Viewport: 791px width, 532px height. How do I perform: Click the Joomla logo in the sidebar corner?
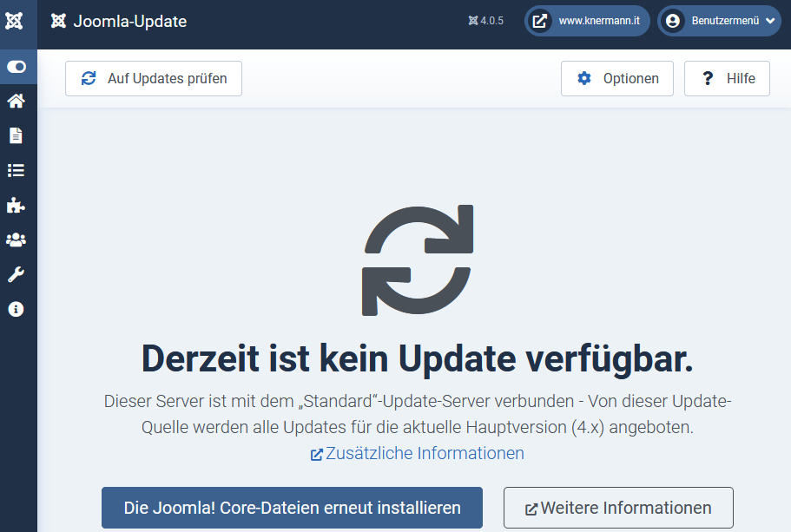14,21
